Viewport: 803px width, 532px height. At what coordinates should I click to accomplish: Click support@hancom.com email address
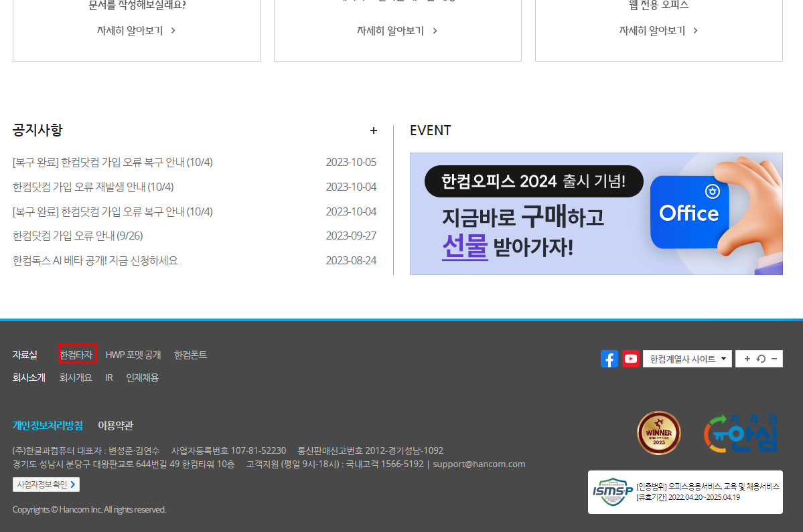(479, 464)
